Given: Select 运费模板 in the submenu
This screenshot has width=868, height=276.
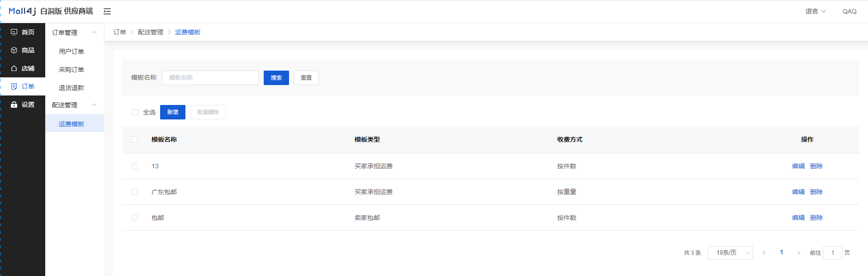Looking at the screenshot, I should pyautogui.click(x=75, y=124).
